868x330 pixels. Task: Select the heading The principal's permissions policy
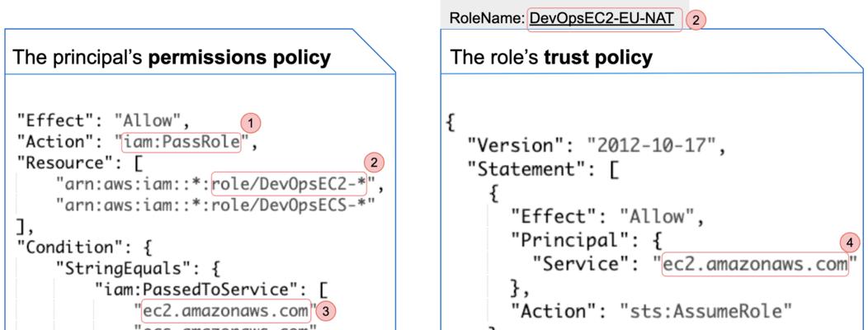pyautogui.click(x=171, y=56)
